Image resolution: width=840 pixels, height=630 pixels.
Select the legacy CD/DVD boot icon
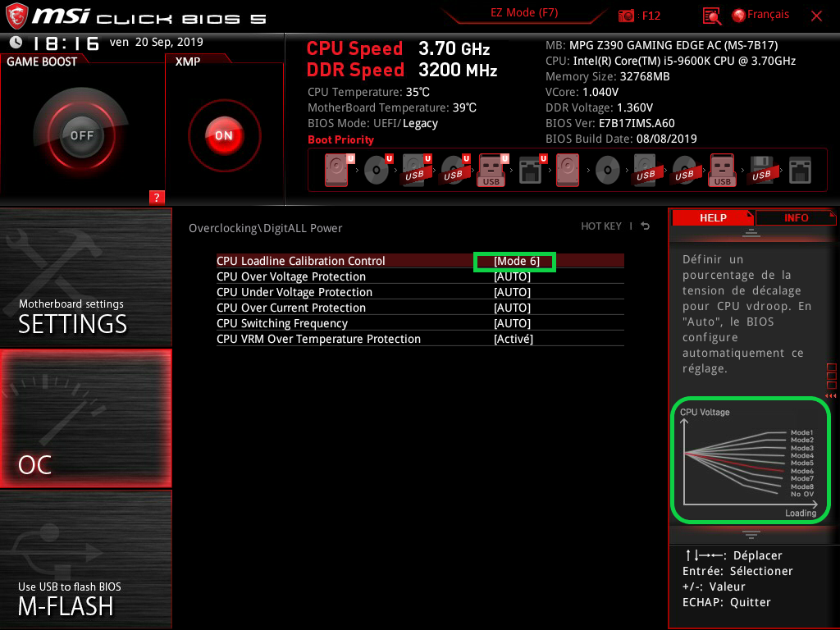pyautogui.click(x=608, y=171)
